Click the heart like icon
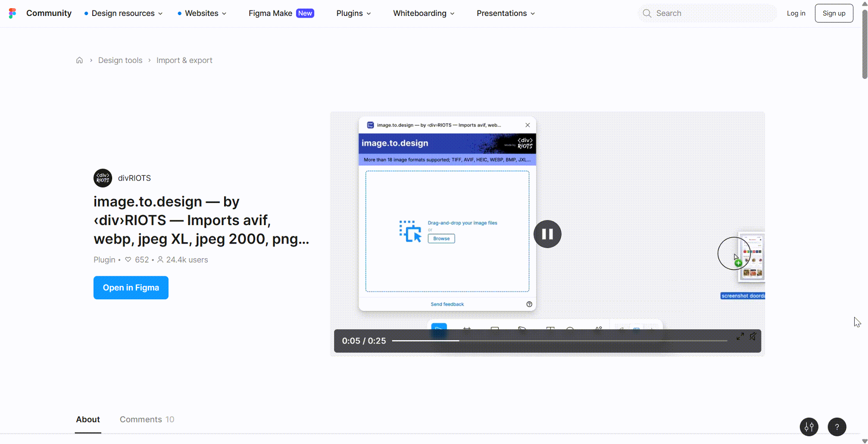Screen dimensions: 868x444 click(x=128, y=260)
